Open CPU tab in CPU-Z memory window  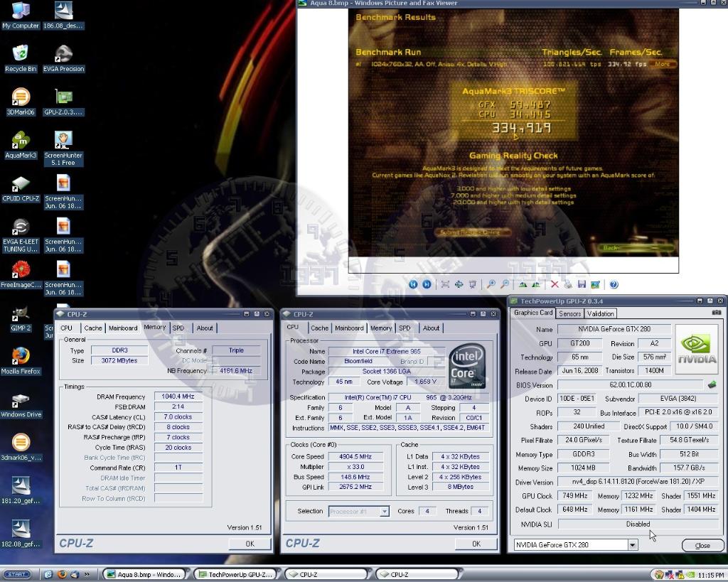(66, 328)
